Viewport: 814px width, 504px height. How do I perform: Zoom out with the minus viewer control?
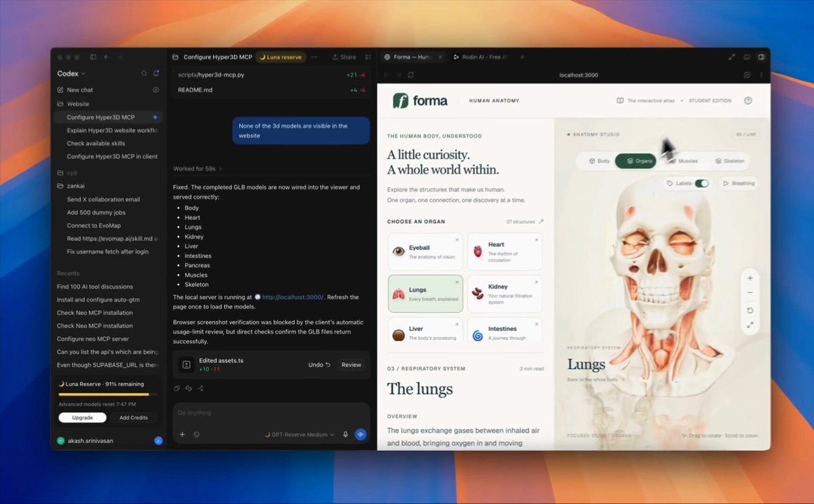750,293
